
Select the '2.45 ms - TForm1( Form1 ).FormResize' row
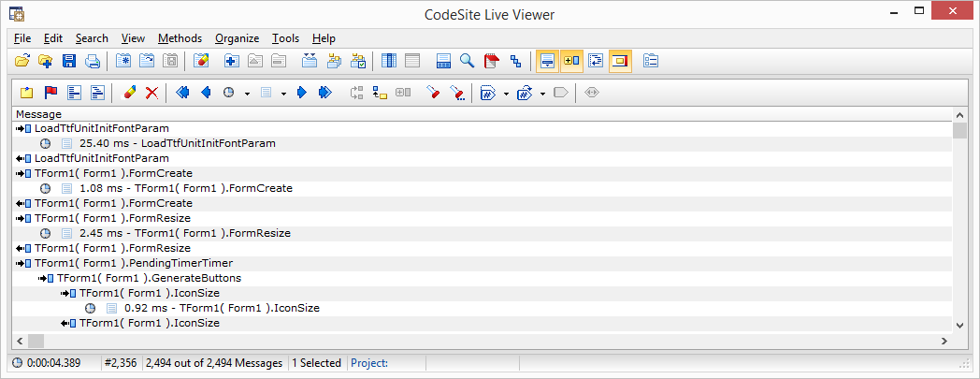482,233
